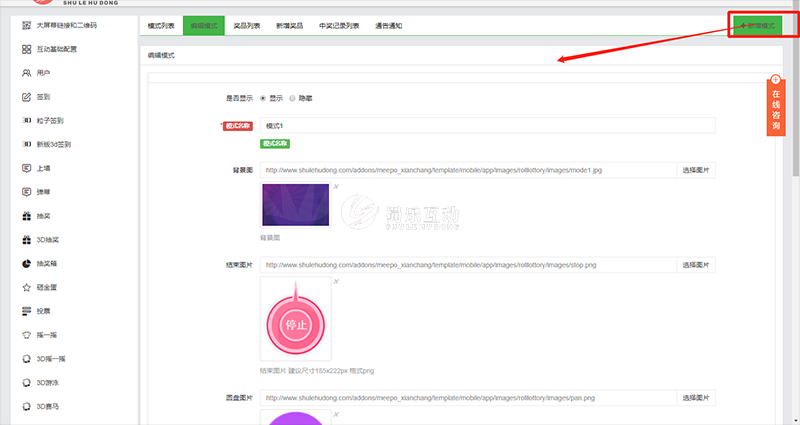Select the 隐藏 radio button
This screenshot has height=425, width=800.
click(292, 98)
